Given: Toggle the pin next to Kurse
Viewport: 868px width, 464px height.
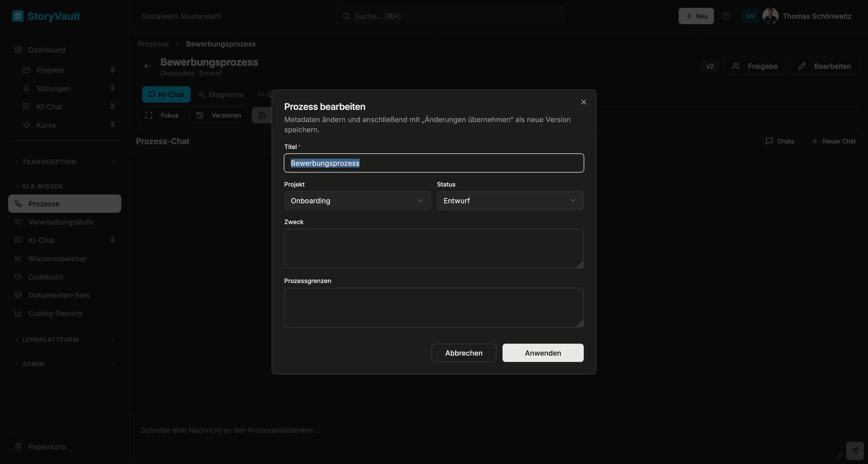Looking at the screenshot, I should (x=112, y=125).
